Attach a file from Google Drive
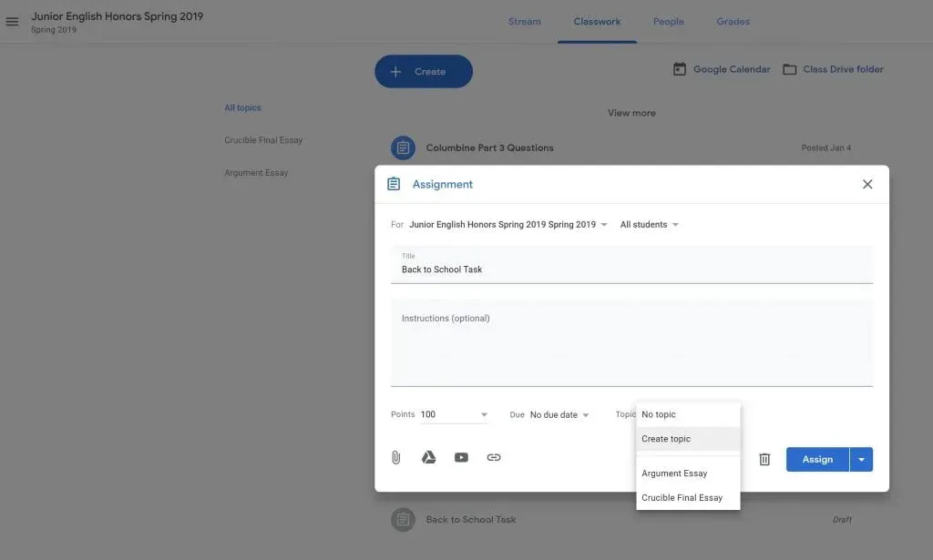The height and width of the screenshot is (560, 933). coord(428,458)
